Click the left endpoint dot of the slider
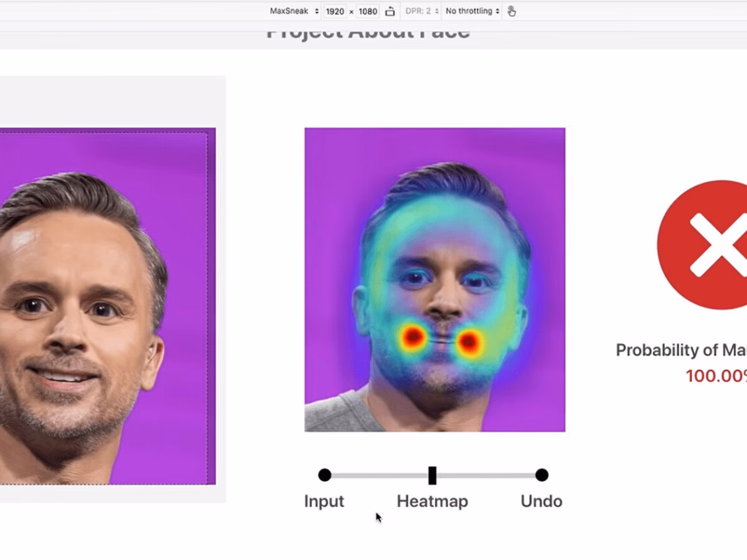 point(324,474)
